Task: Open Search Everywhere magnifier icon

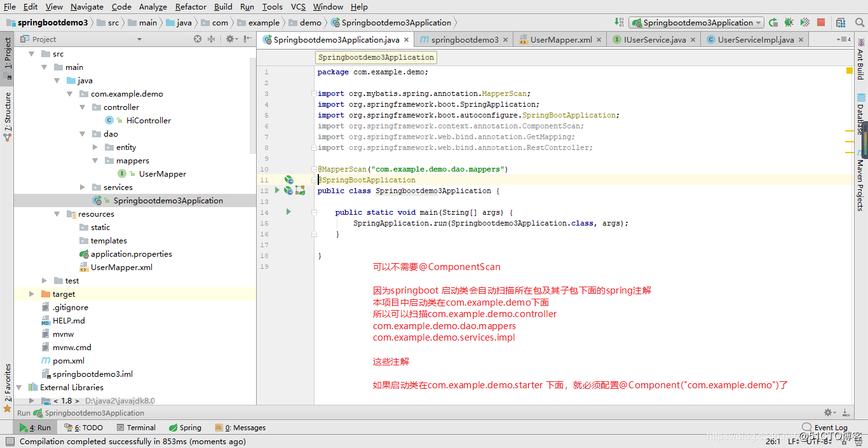Action: tap(860, 22)
